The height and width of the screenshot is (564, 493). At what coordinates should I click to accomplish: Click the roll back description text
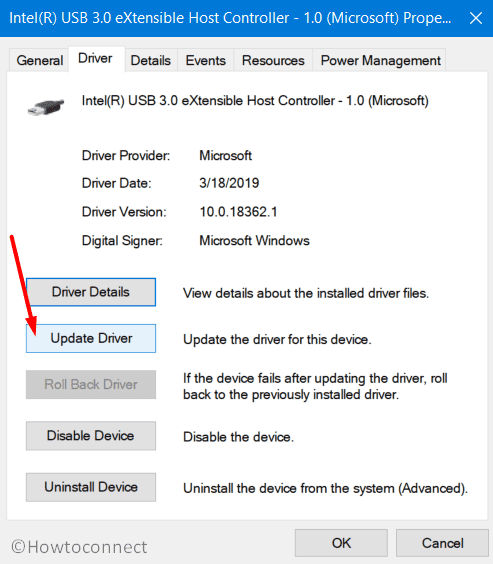315,387
